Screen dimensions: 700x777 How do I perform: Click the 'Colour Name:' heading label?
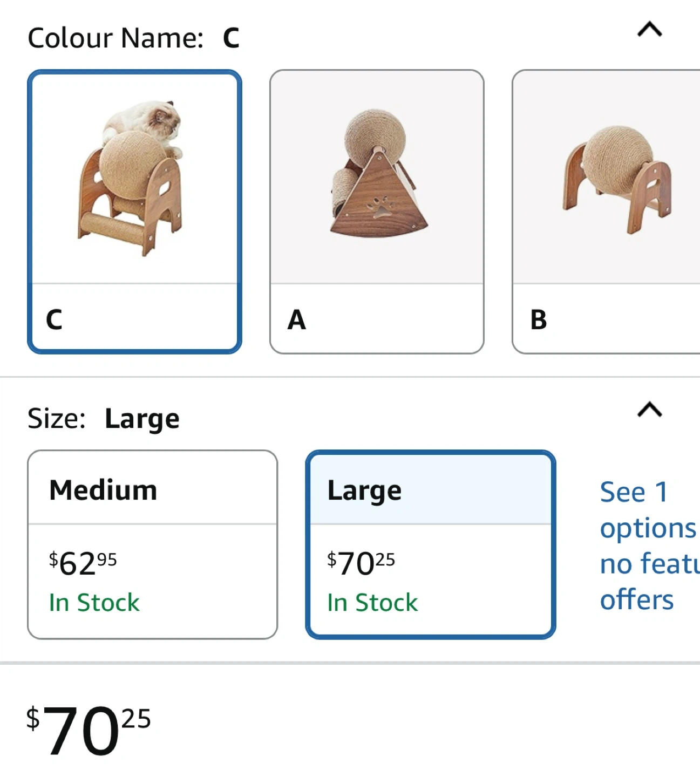[115, 38]
